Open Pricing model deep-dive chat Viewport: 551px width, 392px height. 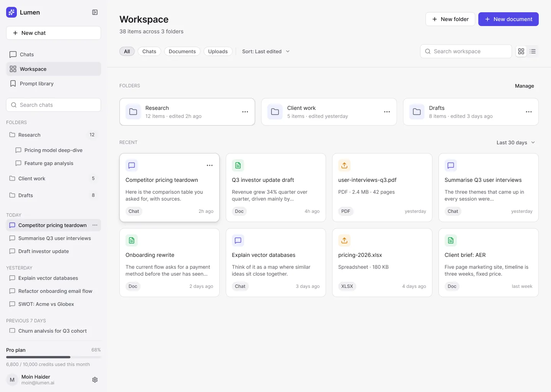(57, 150)
